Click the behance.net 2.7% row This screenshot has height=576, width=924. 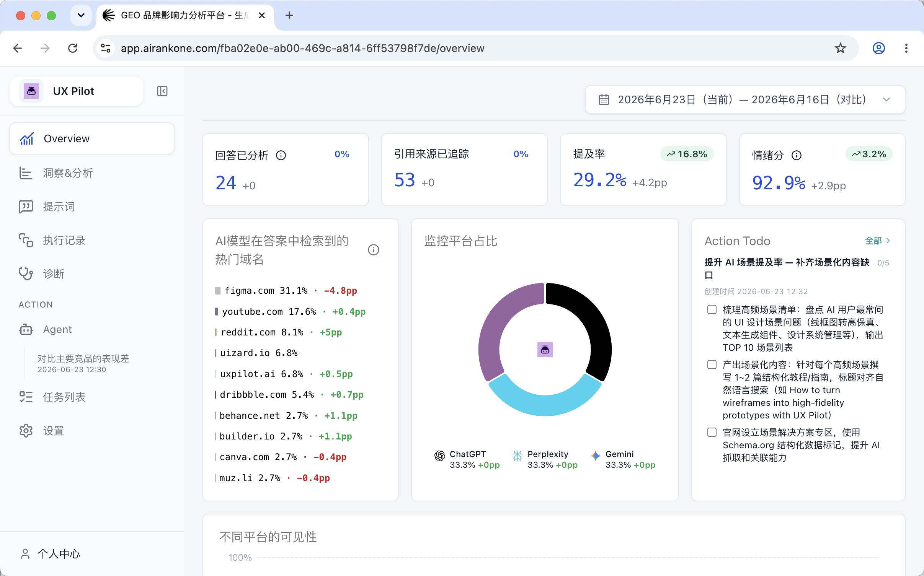(x=286, y=416)
